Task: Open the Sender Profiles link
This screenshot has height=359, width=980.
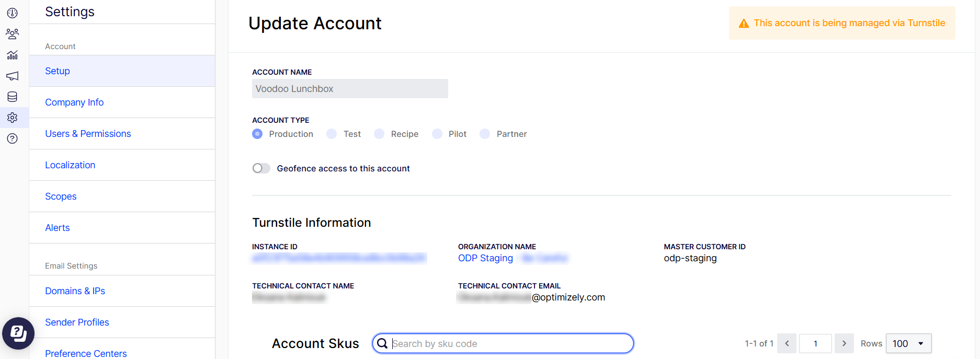Action: click(77, 322)
